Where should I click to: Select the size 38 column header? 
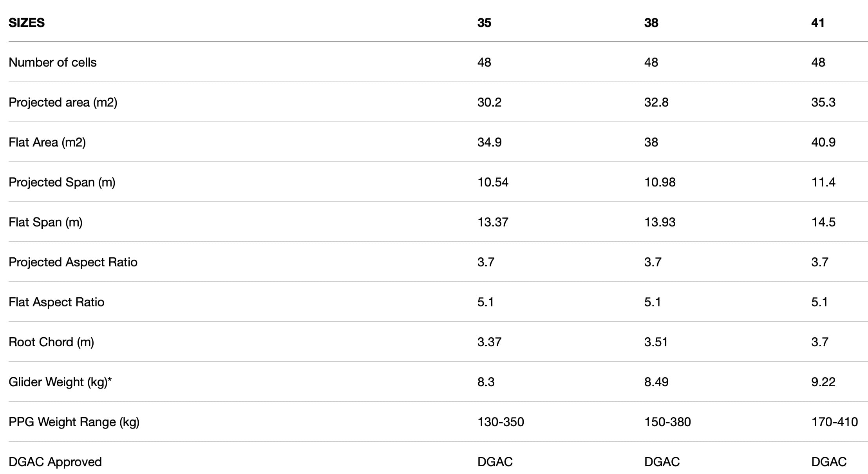(x=651, y=23)
